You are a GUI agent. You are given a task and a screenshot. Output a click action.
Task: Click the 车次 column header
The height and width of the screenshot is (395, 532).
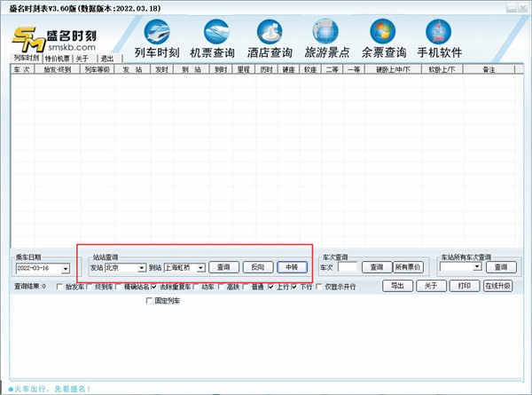pyautogui.click(x=22, y=69)
